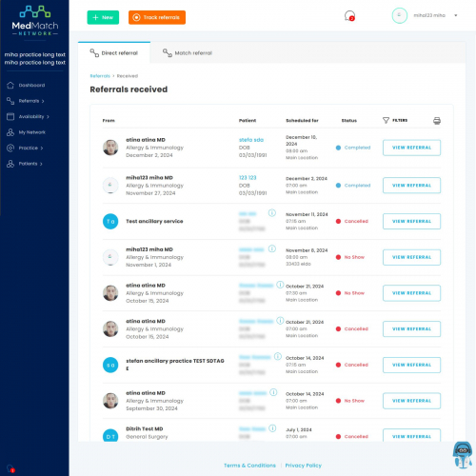476x476 pixels.
Task: Click the Scheduled for column header
Action: pyautogui.click(x=302, y=121)
